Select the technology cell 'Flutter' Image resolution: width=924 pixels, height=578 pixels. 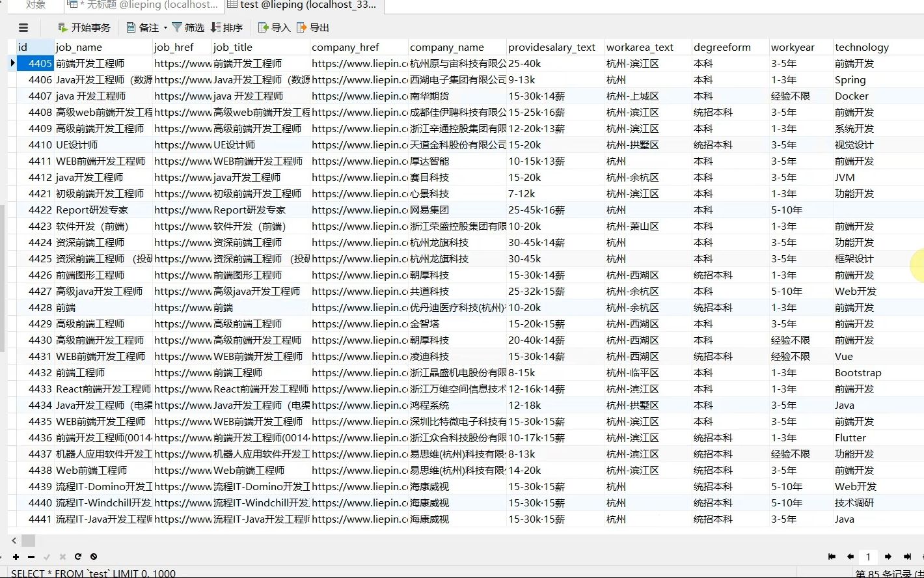[878, 437]
